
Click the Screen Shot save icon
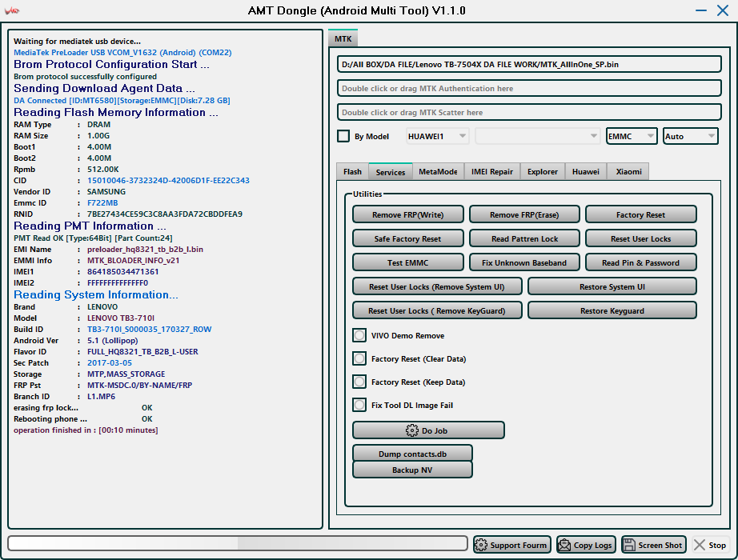(629, 545)
